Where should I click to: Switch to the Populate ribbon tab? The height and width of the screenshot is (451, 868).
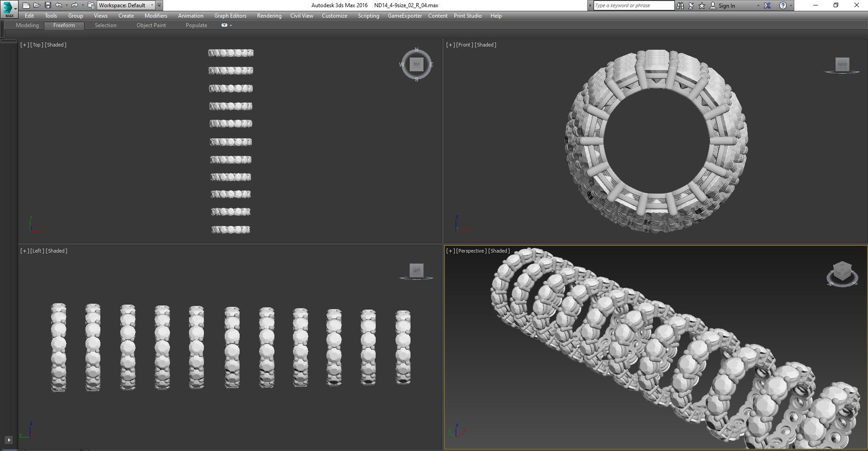(x=196, y=25)
